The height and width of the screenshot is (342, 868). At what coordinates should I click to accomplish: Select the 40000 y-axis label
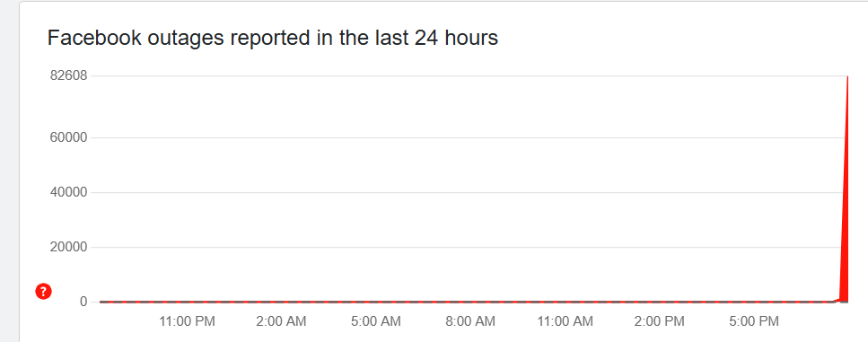click(x=68, y=193)
